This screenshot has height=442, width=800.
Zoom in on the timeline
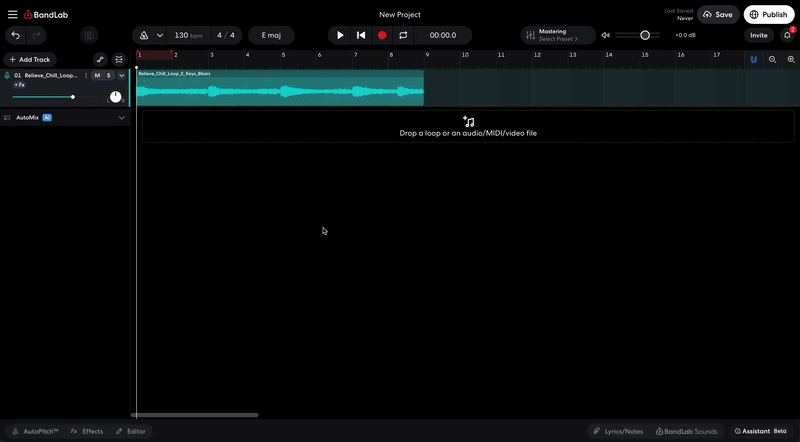(772, 60)
